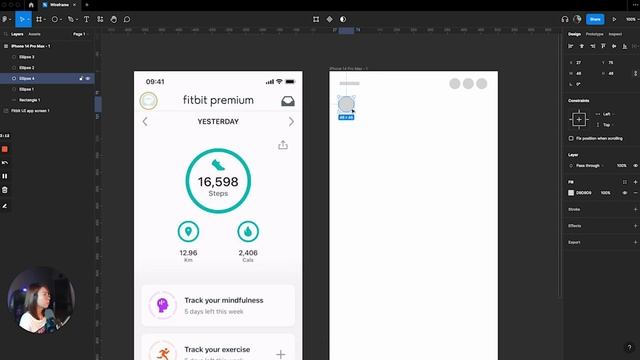Pause the screen recording
Image resolution: width=640 pixels, height=360 pixels.
click(x=5, y=176)
